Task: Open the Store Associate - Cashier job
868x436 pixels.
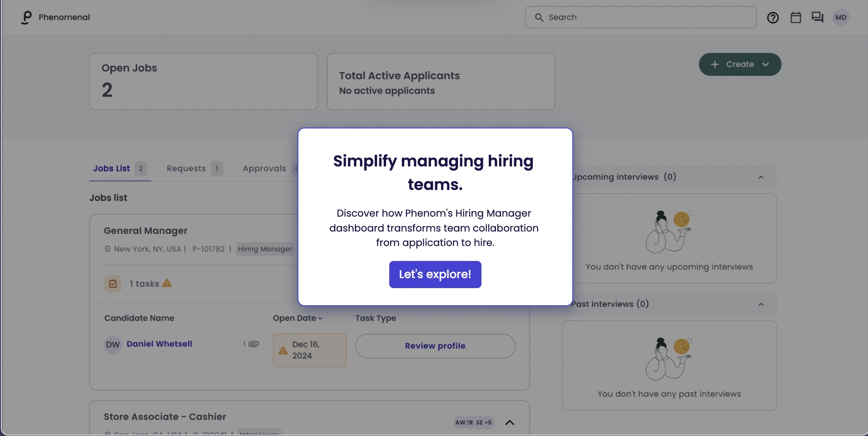Action: click(x=165, y=417)
